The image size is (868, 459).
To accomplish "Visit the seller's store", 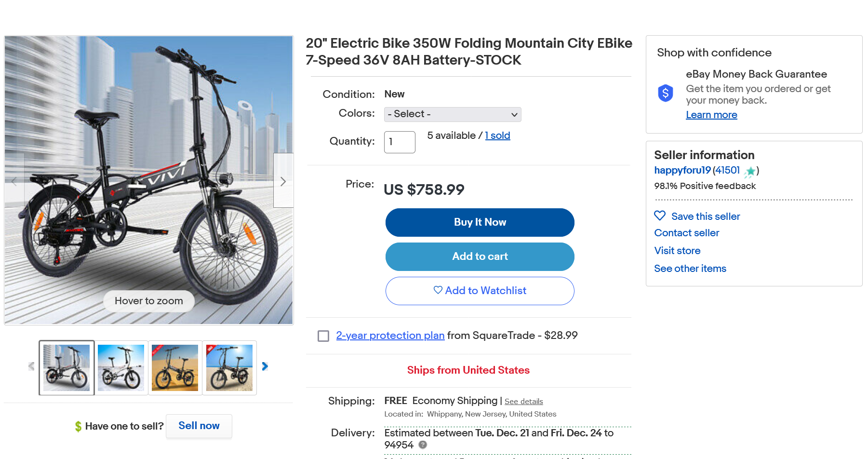I will pos(677,251).
